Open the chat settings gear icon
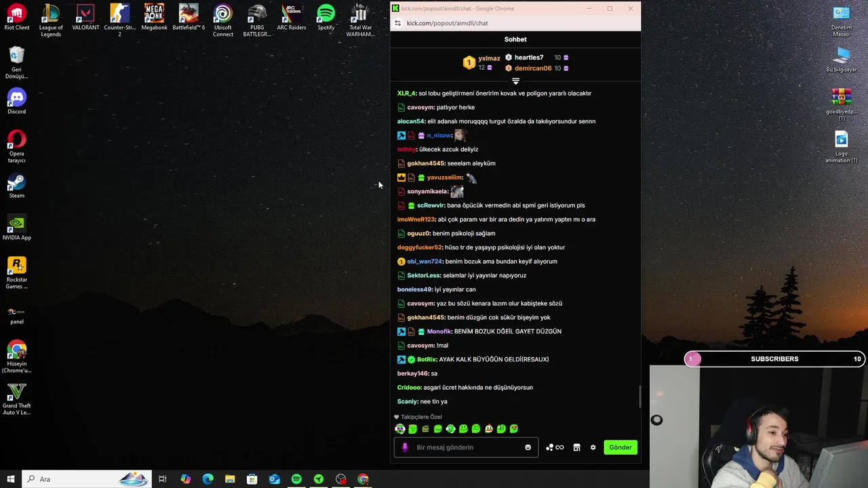868x488 pixels. (x=593, y=447)
